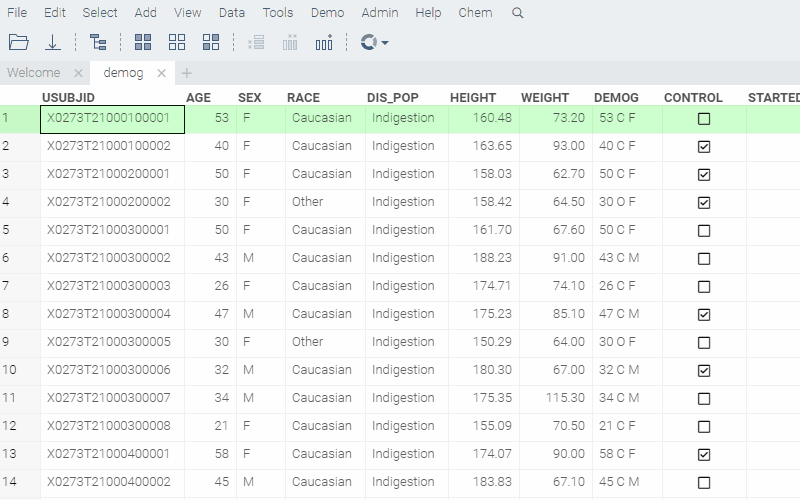Screen dimensions: 800x500
Task: Expand the circular refresh dropdown arrow
Action: click(385, 43)
